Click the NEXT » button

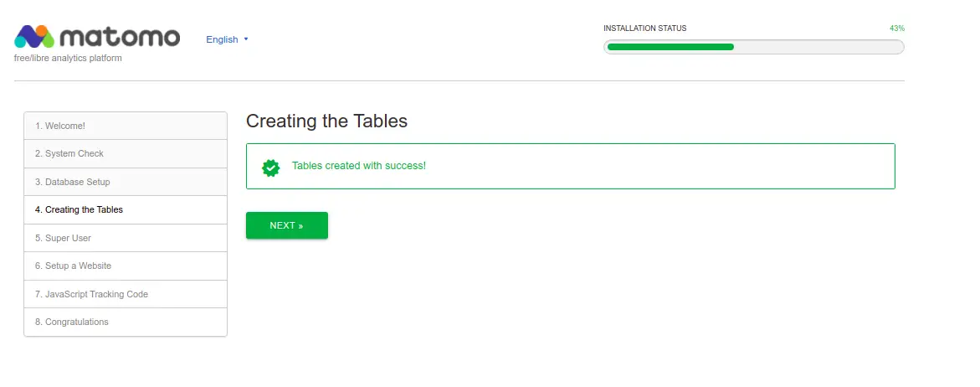tap(287, 225)
